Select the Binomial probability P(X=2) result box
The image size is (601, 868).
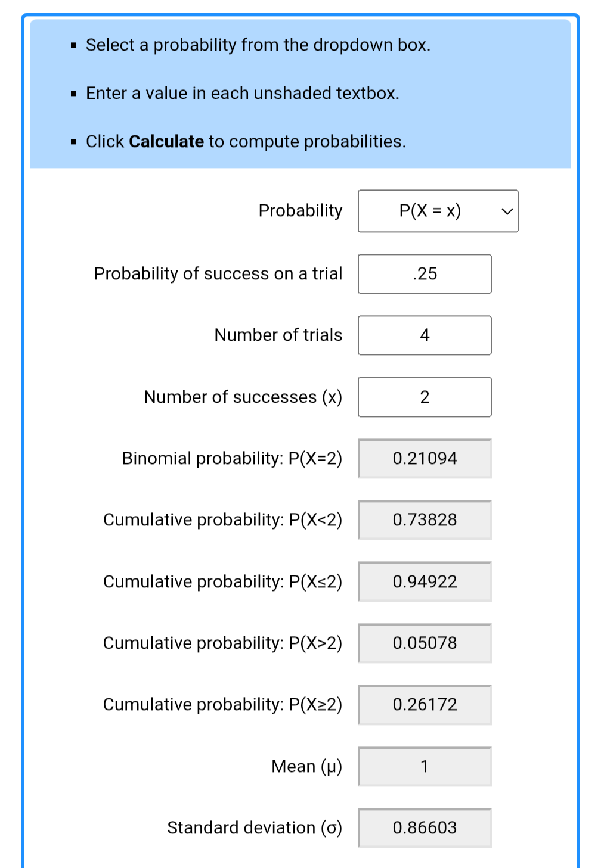tap(425, 459)
